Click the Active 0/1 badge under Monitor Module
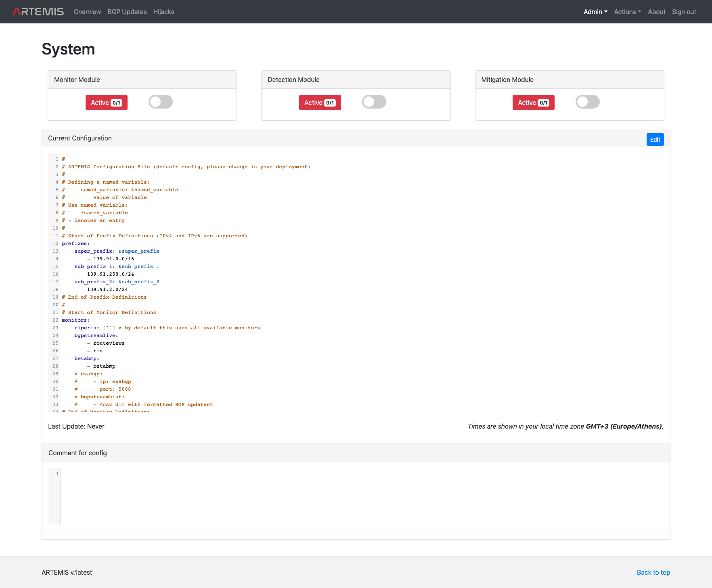Image resolution: width=712 pixels, height=588 pixels. 106,102
